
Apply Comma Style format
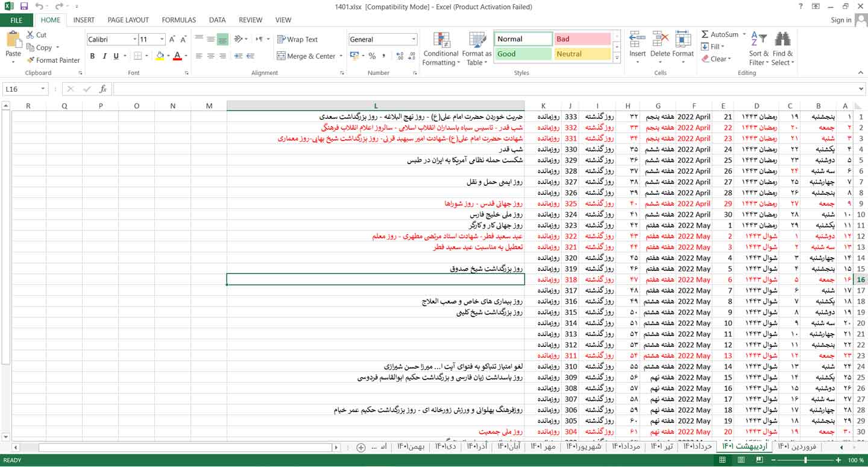click(x=384, y=56)
